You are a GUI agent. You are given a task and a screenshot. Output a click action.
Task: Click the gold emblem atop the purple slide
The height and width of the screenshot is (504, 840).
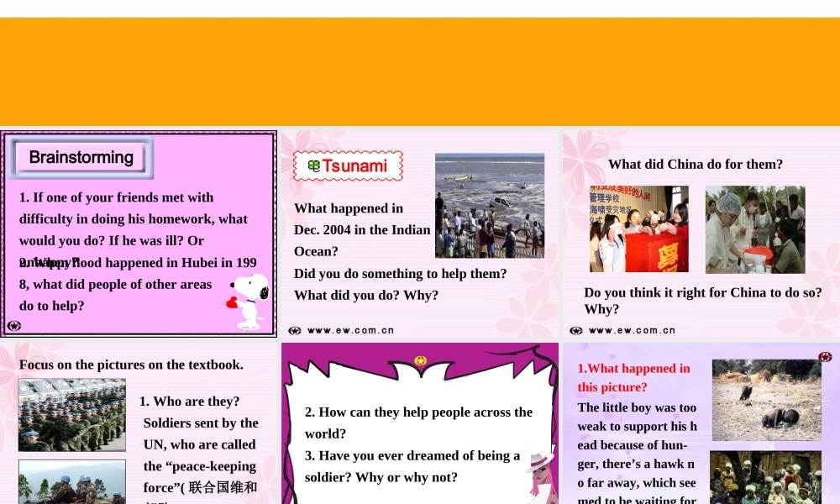421,360
